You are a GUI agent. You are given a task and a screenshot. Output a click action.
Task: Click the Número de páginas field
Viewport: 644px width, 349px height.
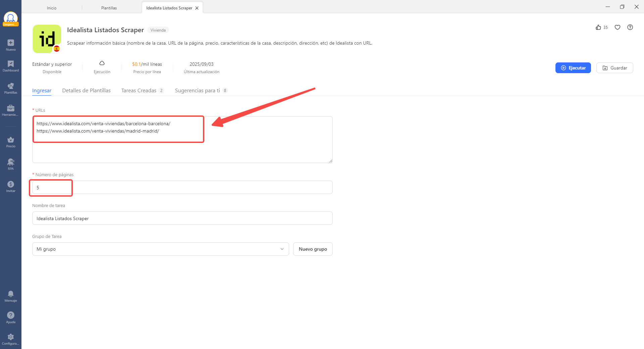pos(182,188)
